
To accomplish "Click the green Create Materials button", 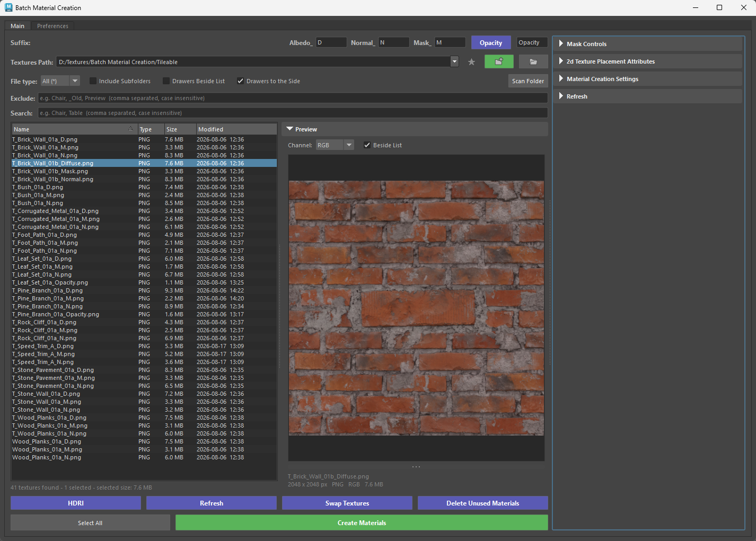I will 362,523.
